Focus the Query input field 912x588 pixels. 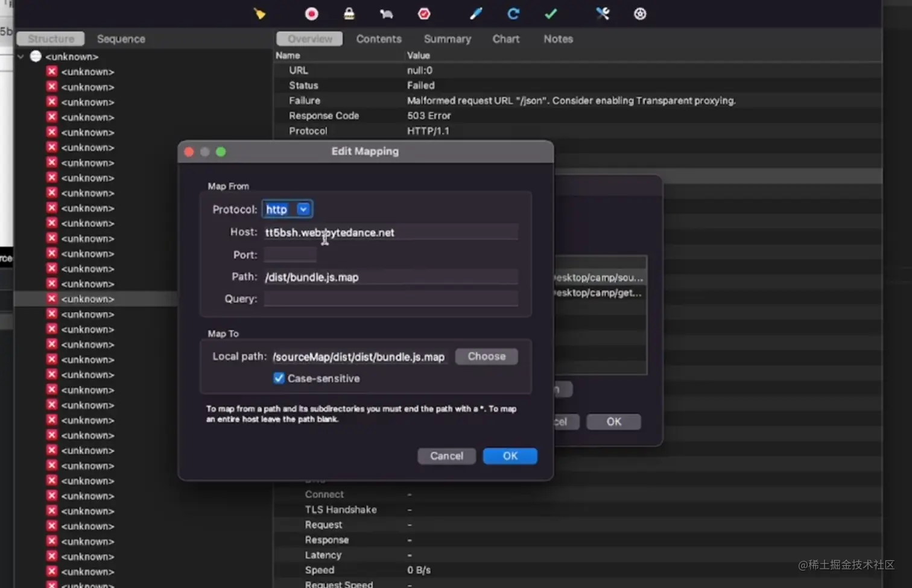[391, 299]
